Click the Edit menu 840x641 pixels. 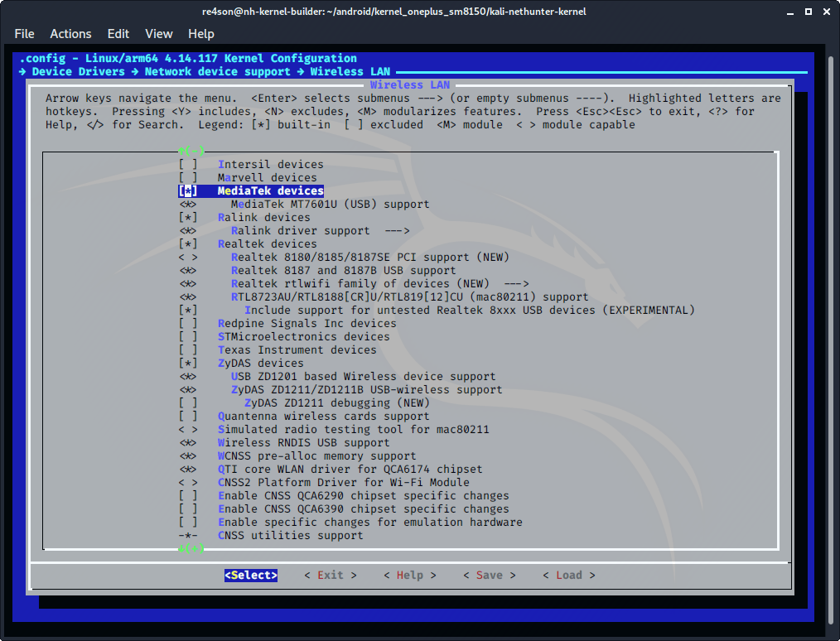pyautogui.click(x=118, y=34)
